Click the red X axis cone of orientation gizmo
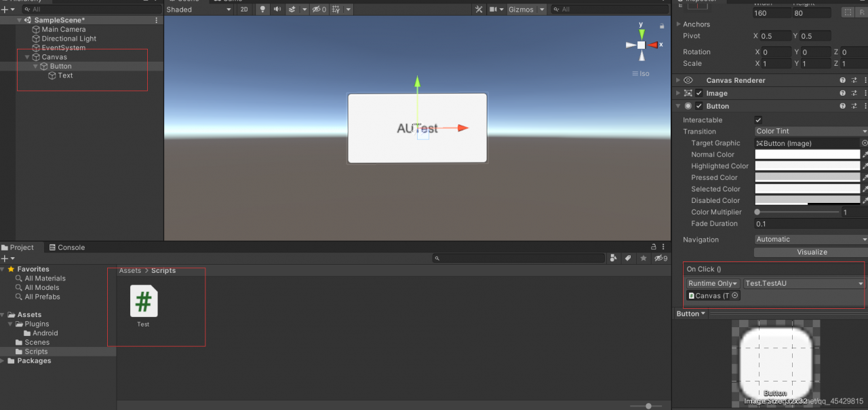The width and height of the screenshot is (868, 410). click(654, 45)
